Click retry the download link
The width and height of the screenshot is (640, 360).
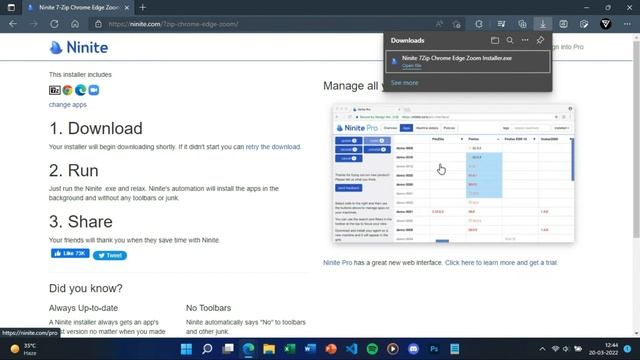273,147
